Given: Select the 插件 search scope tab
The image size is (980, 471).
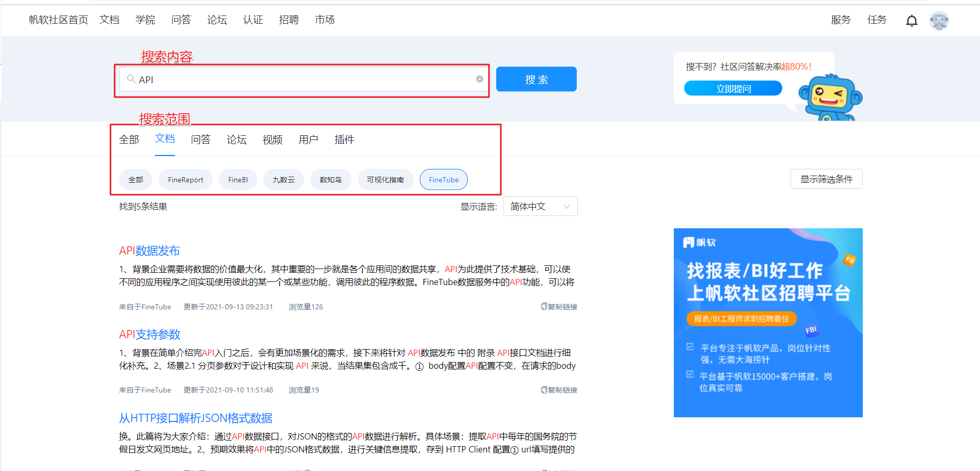Looking at the screenshot, I should (x=344, y=139).
